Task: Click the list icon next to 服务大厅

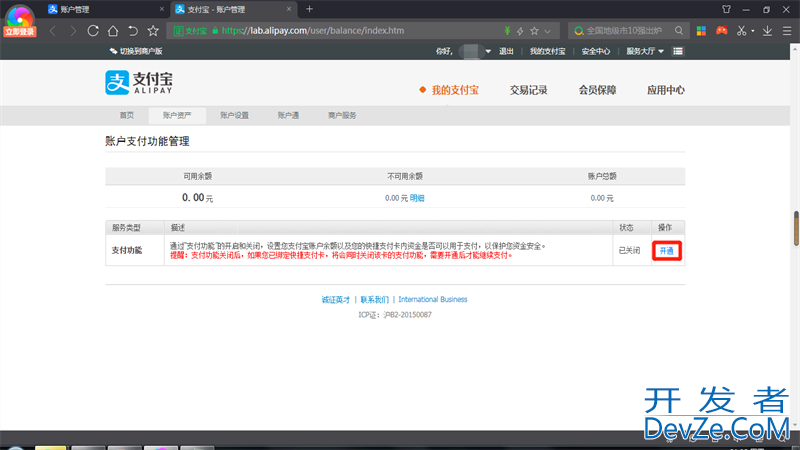Action: coord(678,51)
